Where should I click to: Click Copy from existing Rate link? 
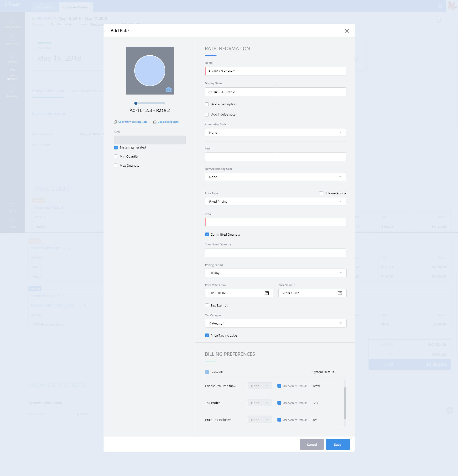133,122
